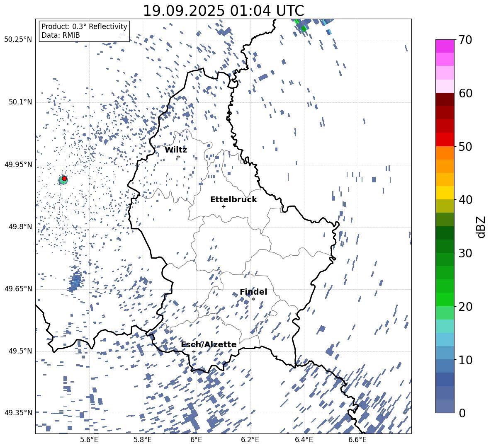The image size is (491, 448).
Task: Click the colorbar tick label 0
Action: click(462, 413)
